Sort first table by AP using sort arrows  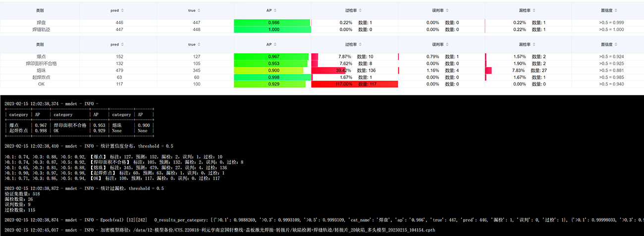276,10
